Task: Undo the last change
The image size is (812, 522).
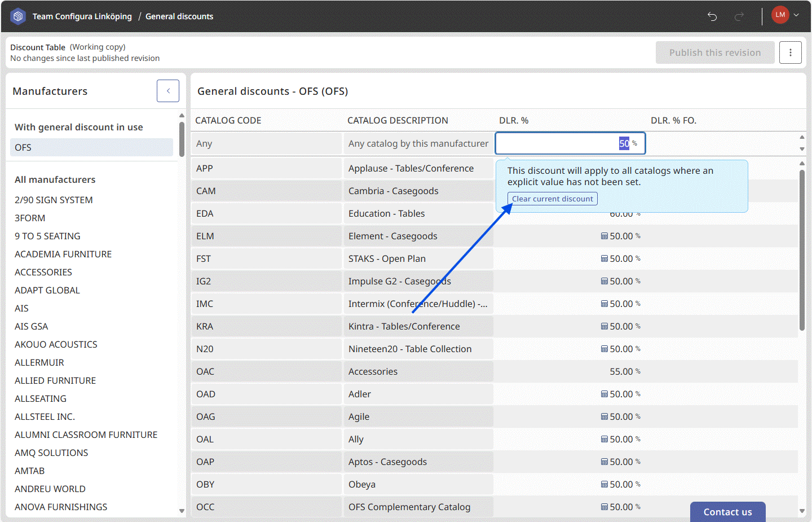Action: click(x=712, y=16)
